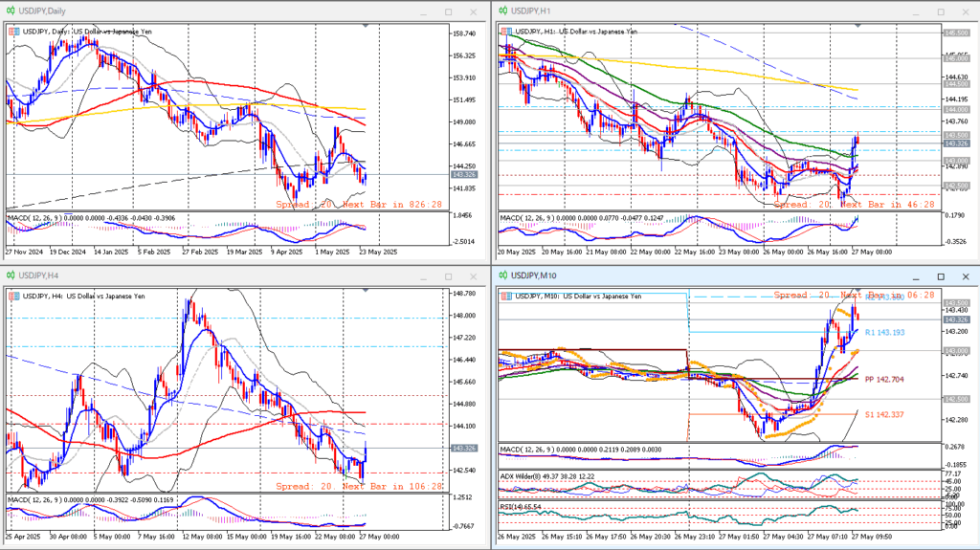
Task: Grab the chart shift triangle in H4 chart
Action: pyautogui.click(x=366, y=291)
